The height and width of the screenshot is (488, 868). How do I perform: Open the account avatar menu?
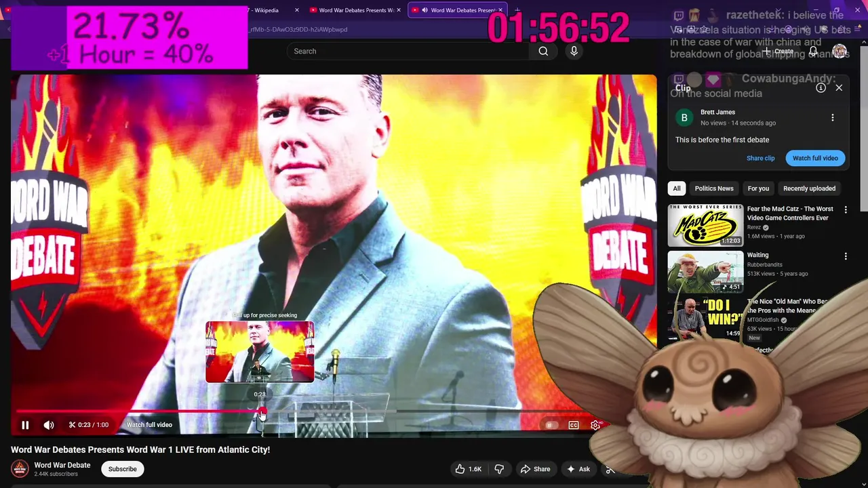click(x=840, y=51)
